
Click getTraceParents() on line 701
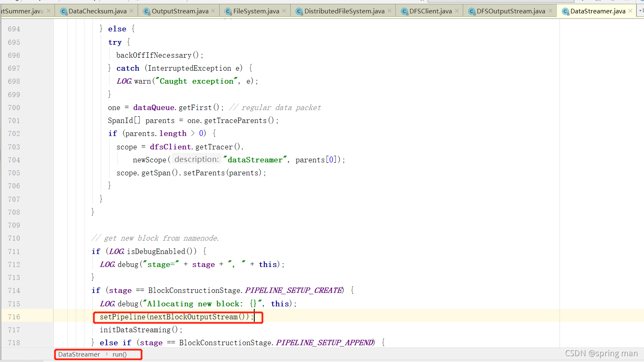[239, 121]
